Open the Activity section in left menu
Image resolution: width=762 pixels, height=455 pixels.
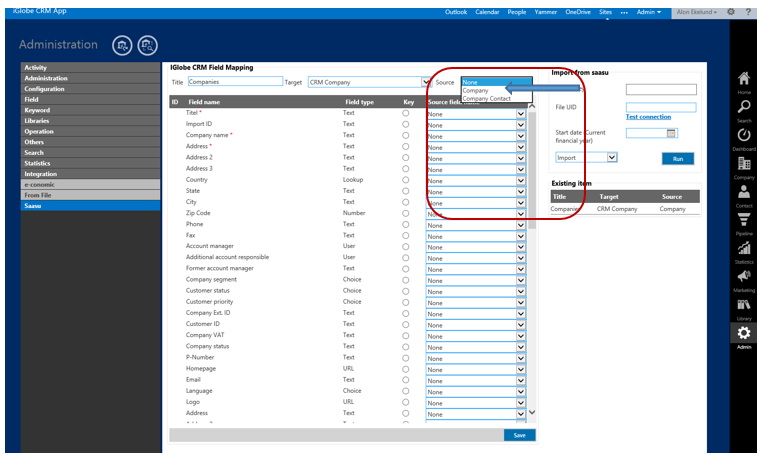pyautogui.click(x=90, y=68)
